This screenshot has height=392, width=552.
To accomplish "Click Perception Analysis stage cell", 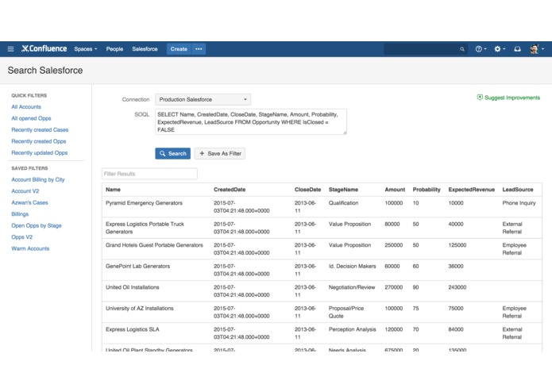I will 353,329.
